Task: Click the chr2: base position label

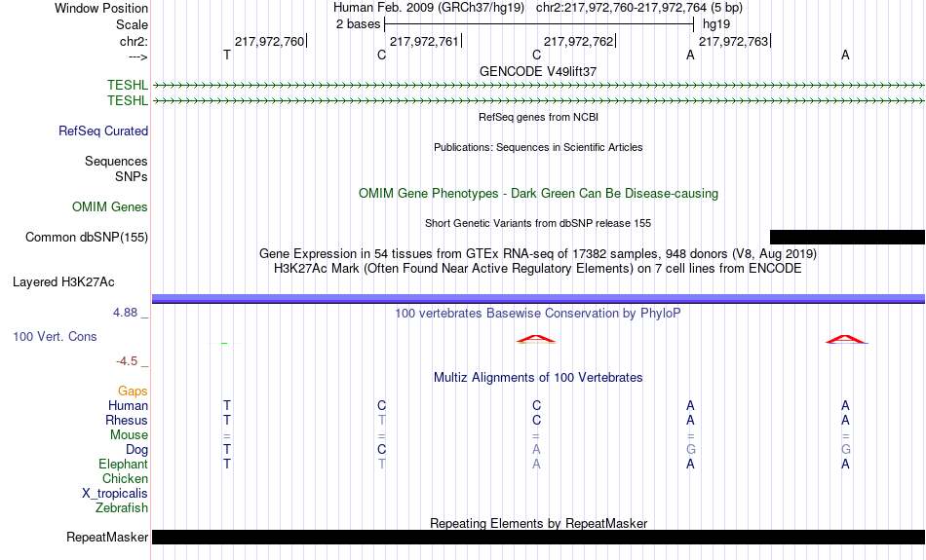Action: click(134, 41)
